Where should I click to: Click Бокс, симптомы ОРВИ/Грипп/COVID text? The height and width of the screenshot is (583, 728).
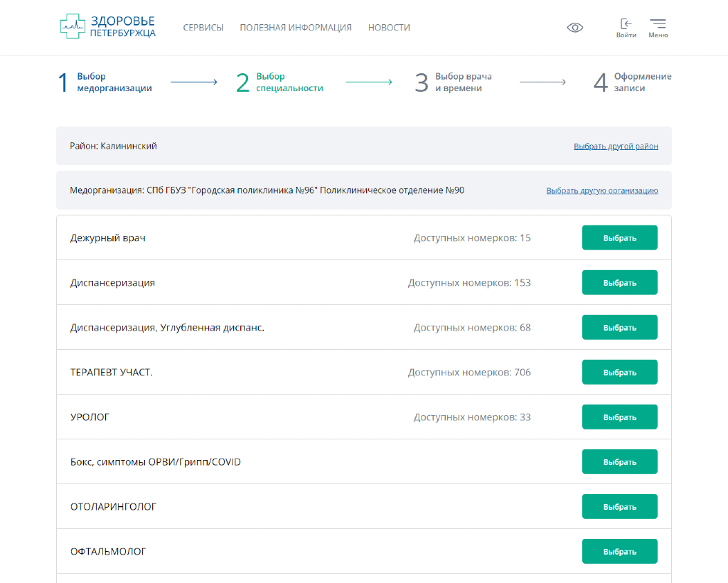156,462
